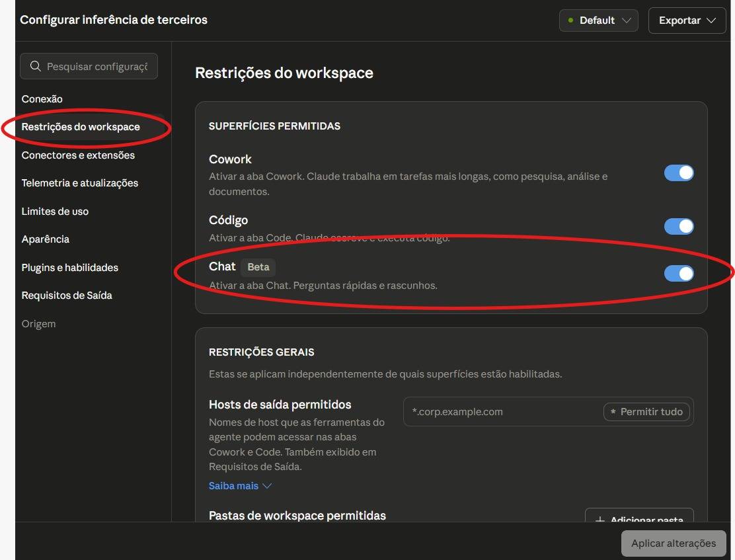
Task: Click the RESTRIÇÕES GERAIS heading
Action: (262, 352)
